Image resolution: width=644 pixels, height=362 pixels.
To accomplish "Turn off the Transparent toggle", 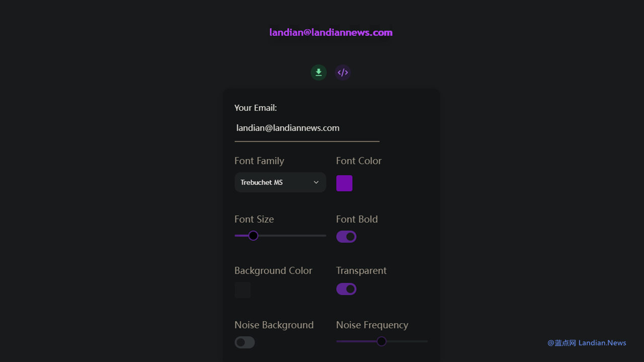I will pyautogui.click(x=346, y=289).
